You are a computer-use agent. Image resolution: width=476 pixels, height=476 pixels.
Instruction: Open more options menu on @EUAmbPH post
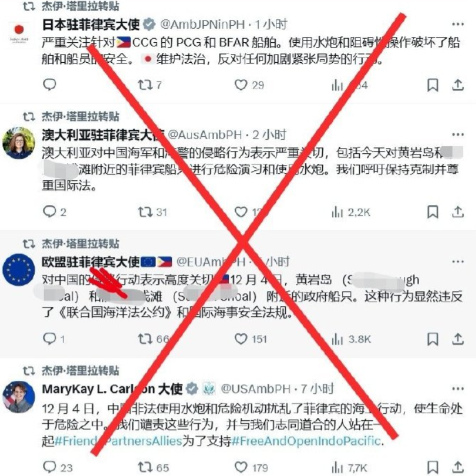click(x=458, y=261)
